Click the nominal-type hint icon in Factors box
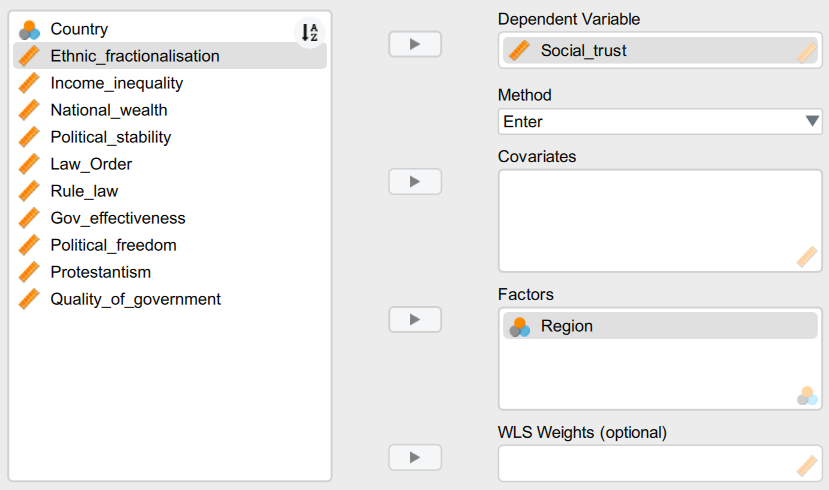829x490 pixels. (807, 395)
